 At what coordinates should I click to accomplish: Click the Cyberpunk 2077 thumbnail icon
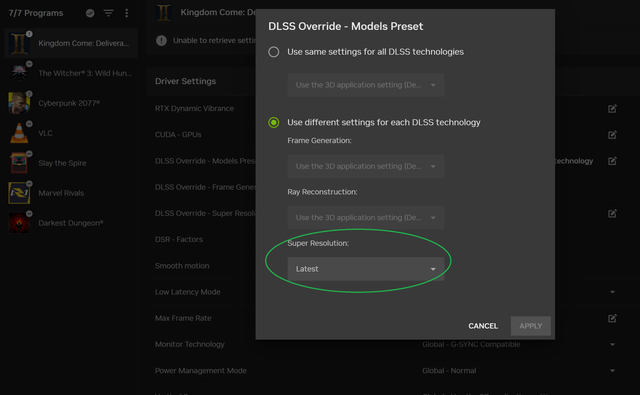[19, 103]
